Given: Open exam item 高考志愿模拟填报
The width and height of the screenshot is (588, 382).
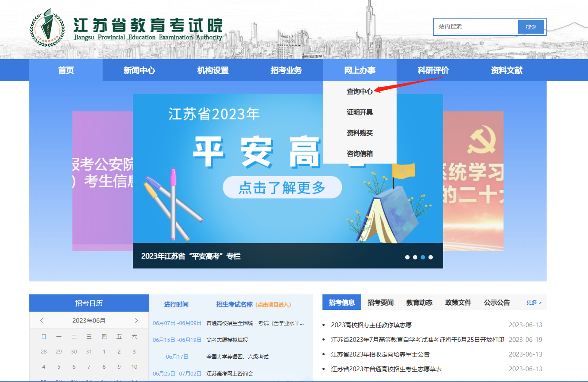Looking at the screenshot, I should [227, 340].
